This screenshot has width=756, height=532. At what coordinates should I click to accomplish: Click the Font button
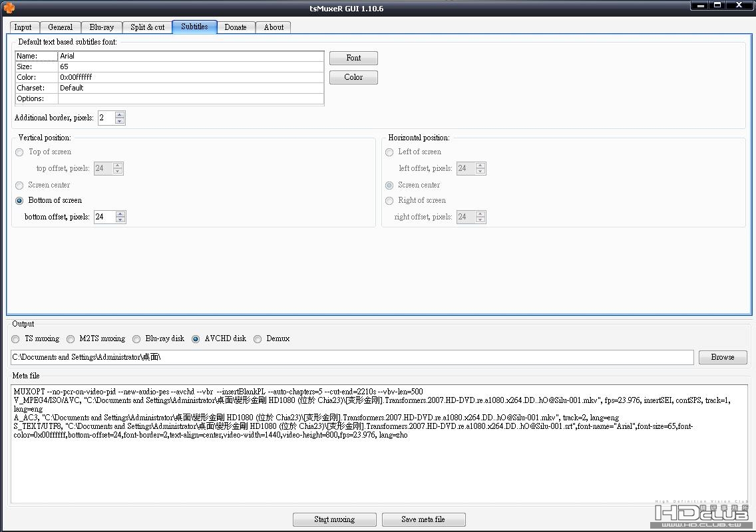[353, 58]
